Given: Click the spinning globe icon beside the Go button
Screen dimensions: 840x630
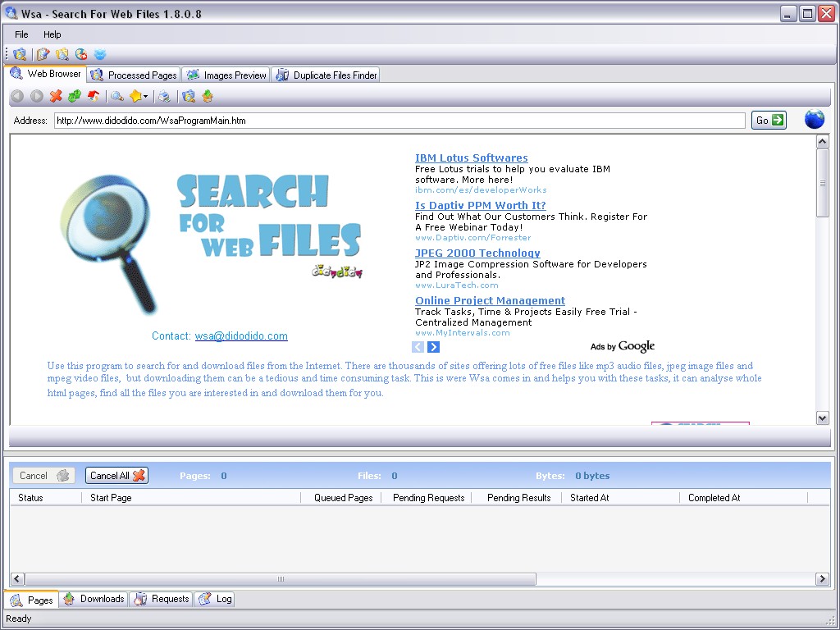Looking at the screenshot, I should pos(815,119).
